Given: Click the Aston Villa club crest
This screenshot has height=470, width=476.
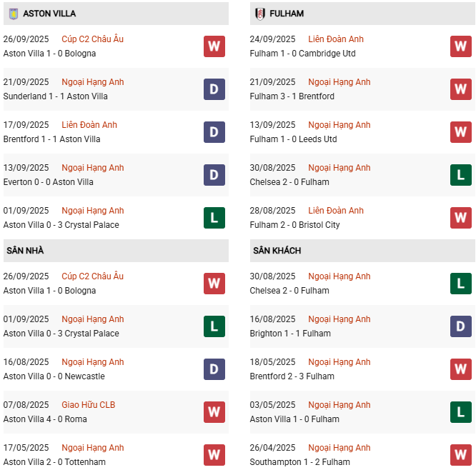Looking at the screenshot, I should click(12, 14).
